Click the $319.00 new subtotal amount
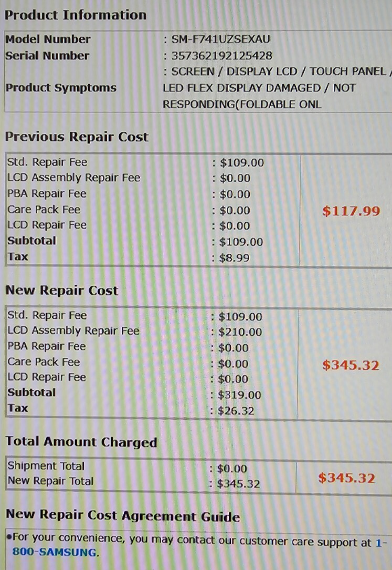 click(x=239, y=395)
